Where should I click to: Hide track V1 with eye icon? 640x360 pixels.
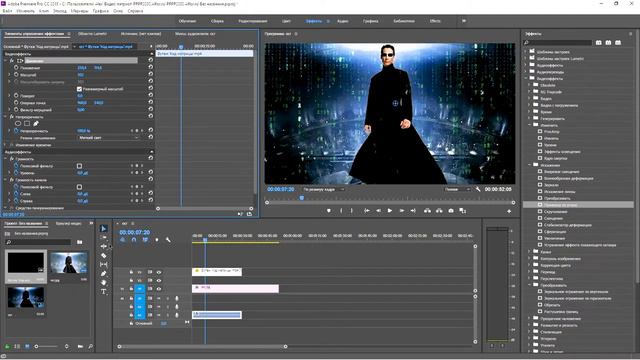(x=159, y=289)
